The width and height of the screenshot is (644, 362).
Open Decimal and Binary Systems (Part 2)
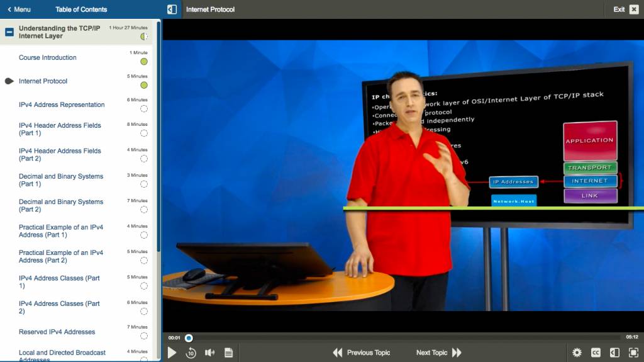pyautogui.click(x=61, y=206)
